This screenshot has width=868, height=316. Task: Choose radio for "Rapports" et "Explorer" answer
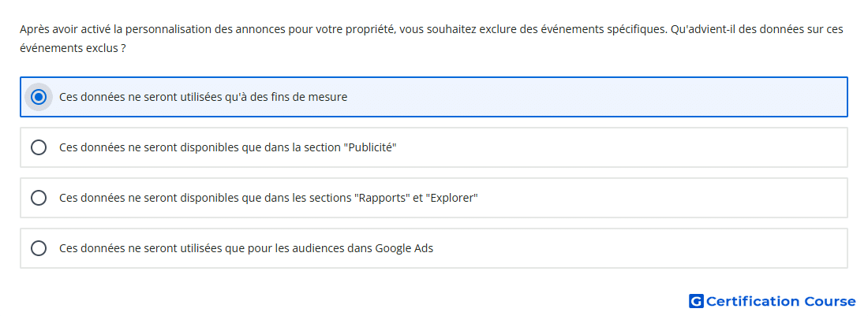pyautogui.click(x=38, y=198)
